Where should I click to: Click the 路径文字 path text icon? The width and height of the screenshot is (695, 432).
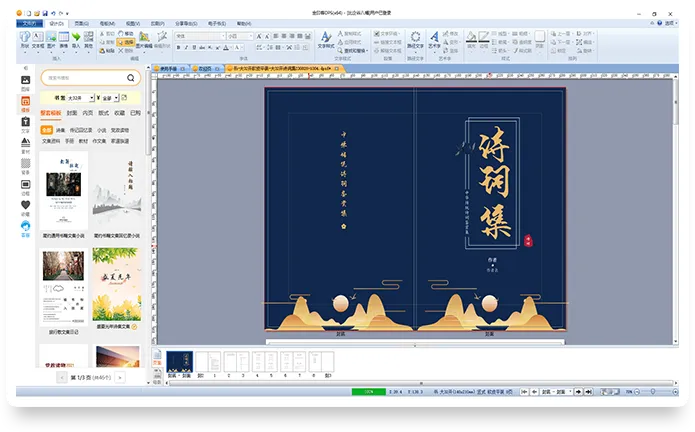(x=414, y=38)
